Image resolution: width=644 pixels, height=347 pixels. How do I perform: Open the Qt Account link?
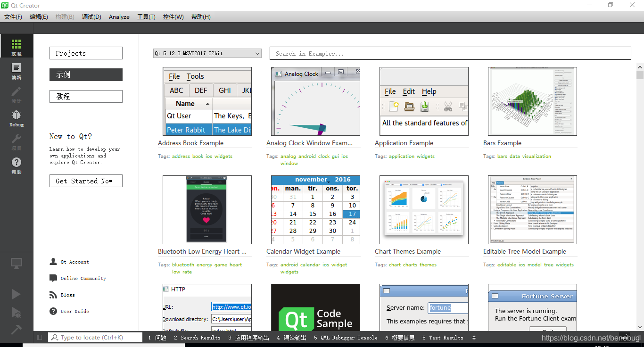pos(75,262)
